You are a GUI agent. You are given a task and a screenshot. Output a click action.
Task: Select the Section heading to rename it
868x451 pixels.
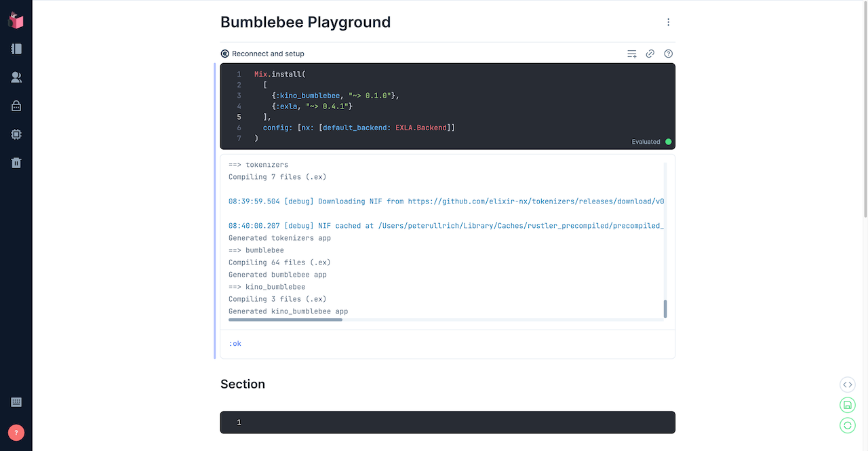point(243,384)
